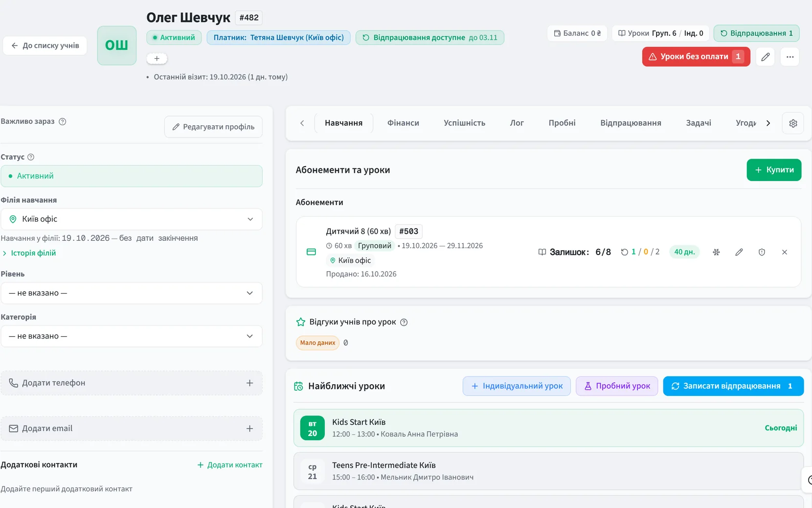
Task: Open the Відпрацювання tab
Action: (x=631, y=123)
